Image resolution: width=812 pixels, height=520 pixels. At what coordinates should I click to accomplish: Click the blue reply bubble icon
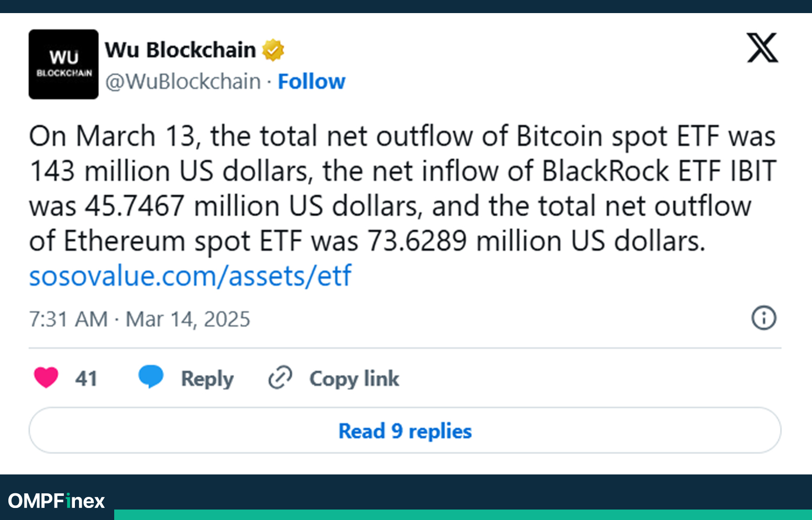(x=151, y=377)
